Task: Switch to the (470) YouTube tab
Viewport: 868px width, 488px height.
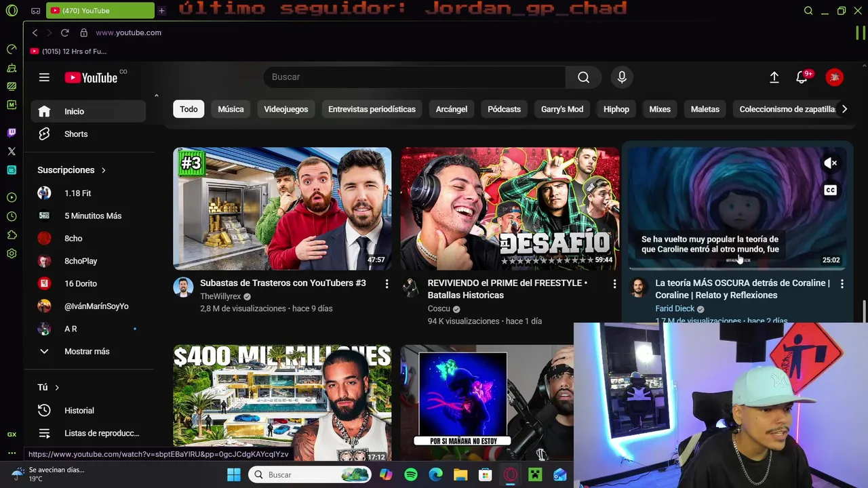Action: tap(100, 11)
